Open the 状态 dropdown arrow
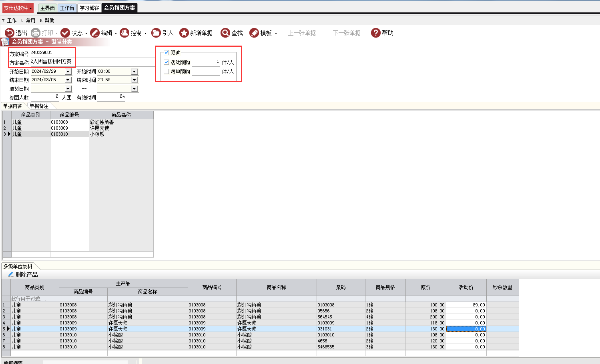Viewport: 600px width, 364px height. click(86, 33)
